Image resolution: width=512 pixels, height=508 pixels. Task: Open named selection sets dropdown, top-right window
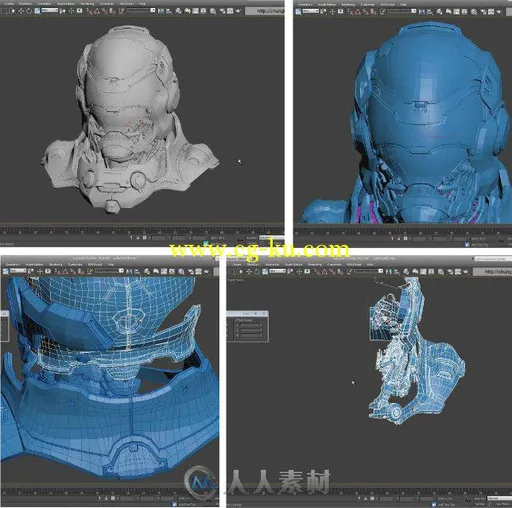pos(402,11)
